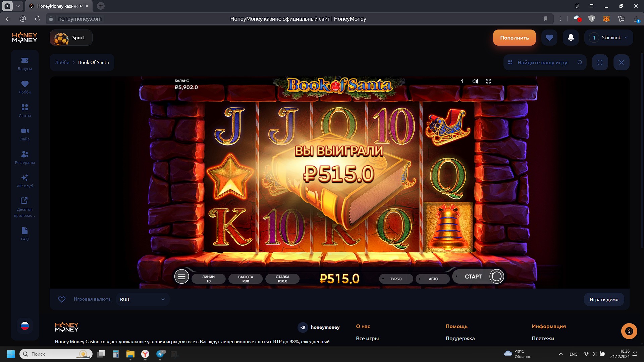
Task: Go to Лобби breadcrumb
Action: [x=62, y=62]
